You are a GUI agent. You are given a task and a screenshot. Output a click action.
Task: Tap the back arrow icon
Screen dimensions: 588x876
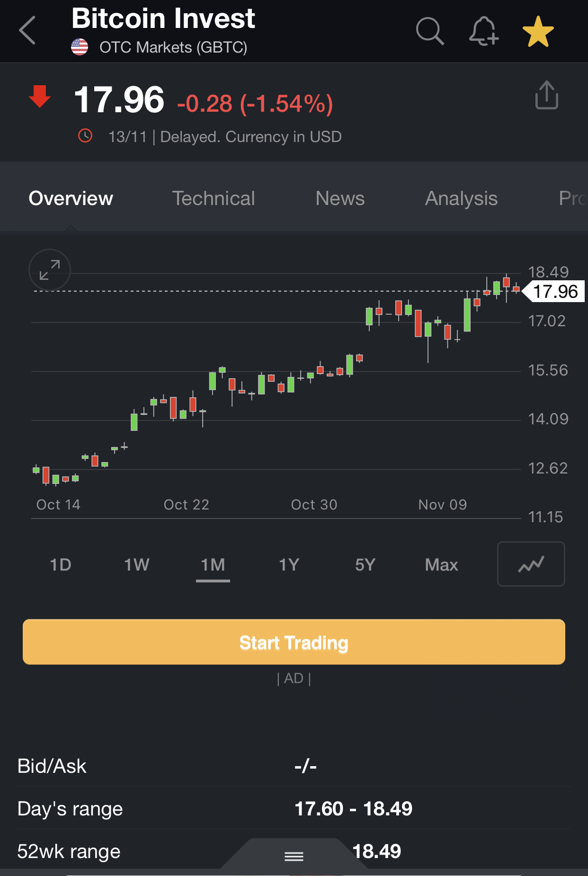pyautogui.click(x=27, y=31)
